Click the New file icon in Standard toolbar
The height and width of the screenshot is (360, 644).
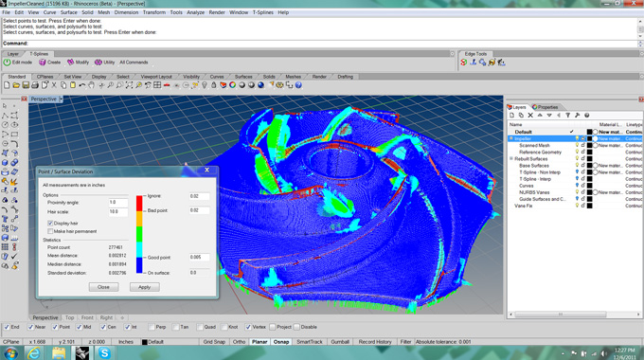coord(7,85)
